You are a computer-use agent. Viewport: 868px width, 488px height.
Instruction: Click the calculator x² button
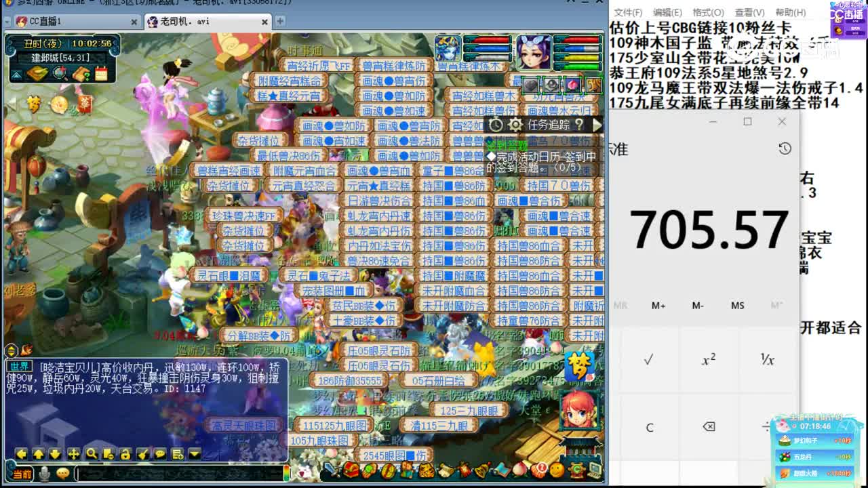(x=708, y=360)
